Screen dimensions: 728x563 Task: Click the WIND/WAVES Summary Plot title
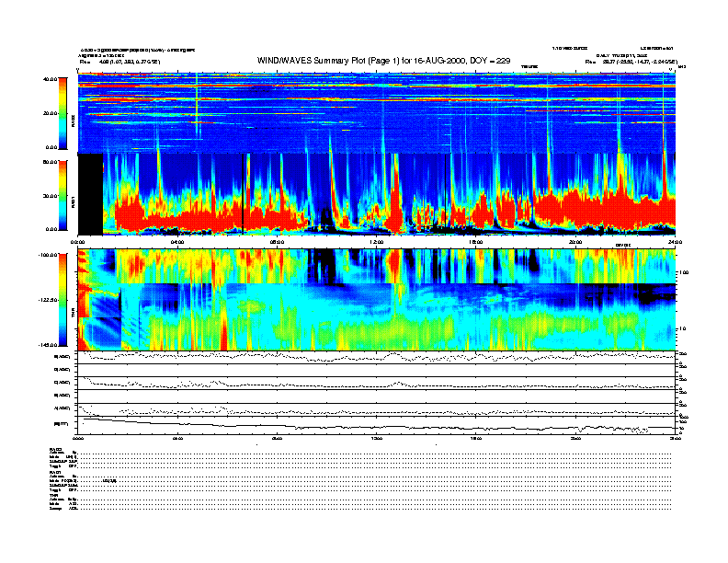tap(383, 61)
